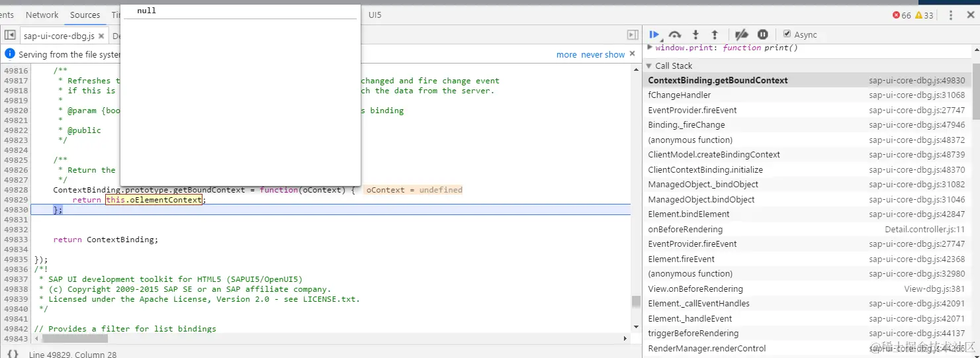Screen dimensions: 980x358
Task: Select Element._handleEvent call frame
Action: coord(807,318)
